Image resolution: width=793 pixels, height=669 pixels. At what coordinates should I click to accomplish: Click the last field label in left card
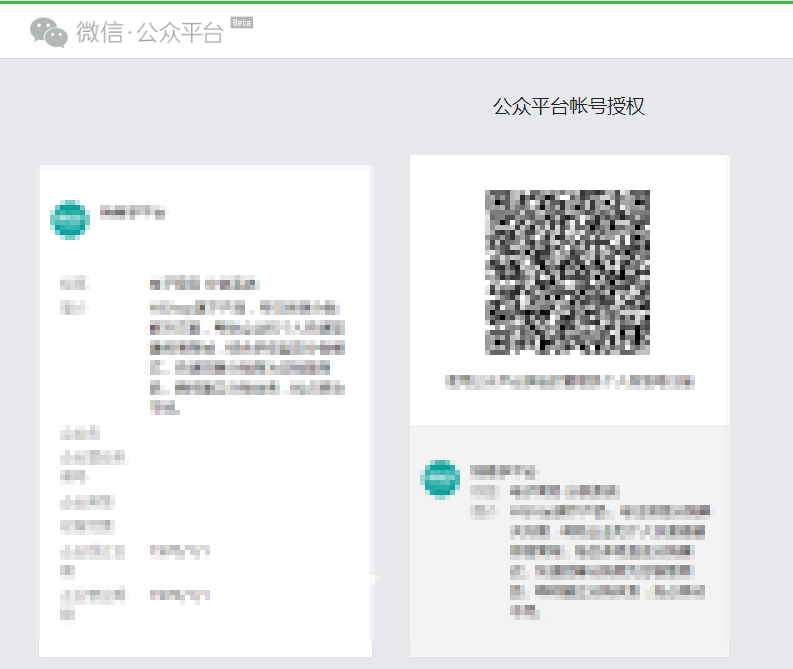[x=79, y=601]
